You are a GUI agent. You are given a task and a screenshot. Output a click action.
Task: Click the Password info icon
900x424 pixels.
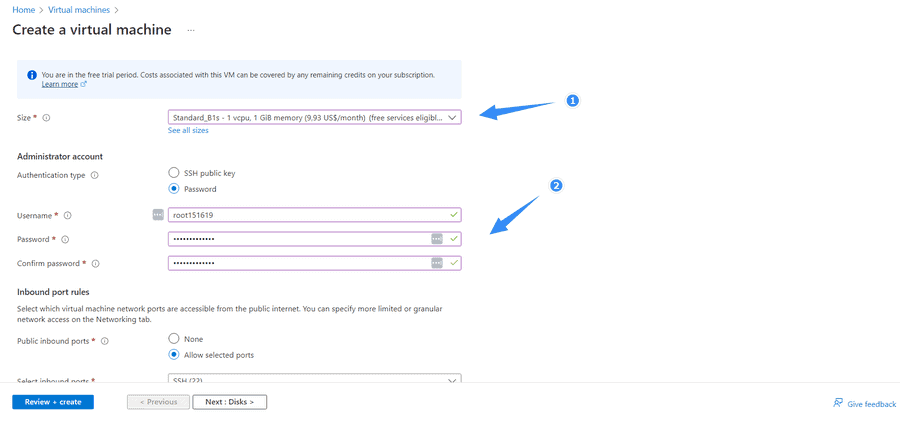tap(65, 239)
